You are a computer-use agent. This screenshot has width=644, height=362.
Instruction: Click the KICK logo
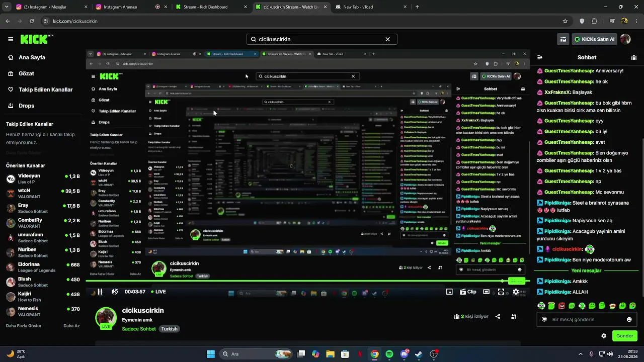tap(37, 39)
